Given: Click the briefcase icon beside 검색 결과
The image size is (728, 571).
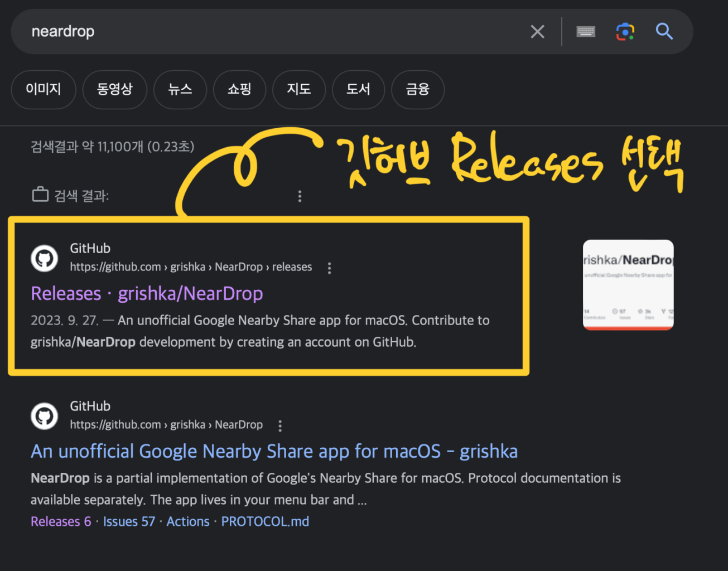Looking at the screenshot, I should [40, 195].
